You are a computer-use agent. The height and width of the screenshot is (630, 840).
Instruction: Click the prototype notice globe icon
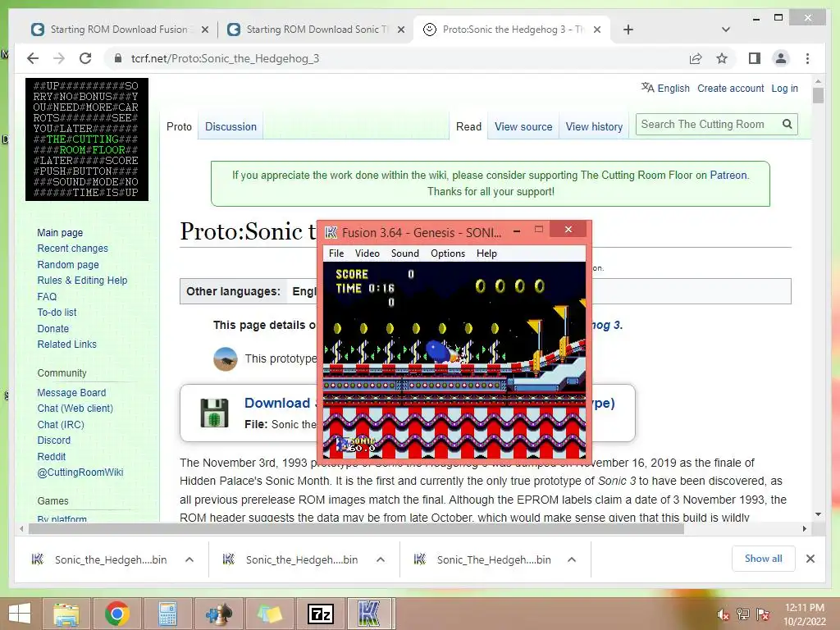[x=226, y=359]
